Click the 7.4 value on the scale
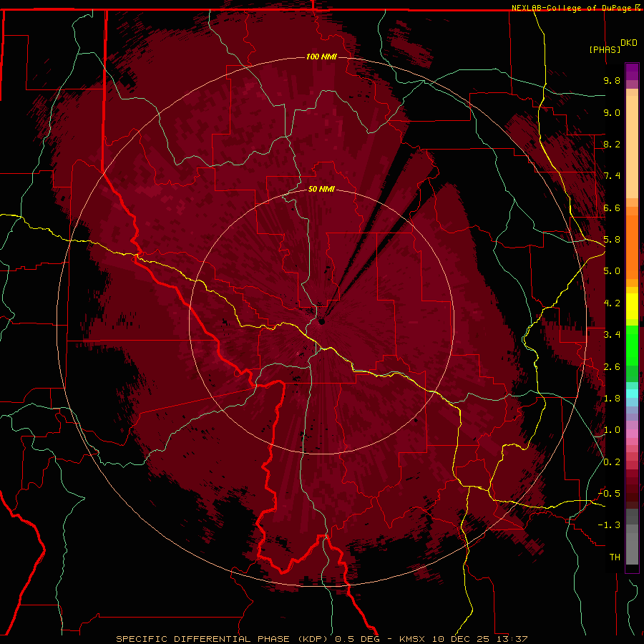 (x=612, y=176)
